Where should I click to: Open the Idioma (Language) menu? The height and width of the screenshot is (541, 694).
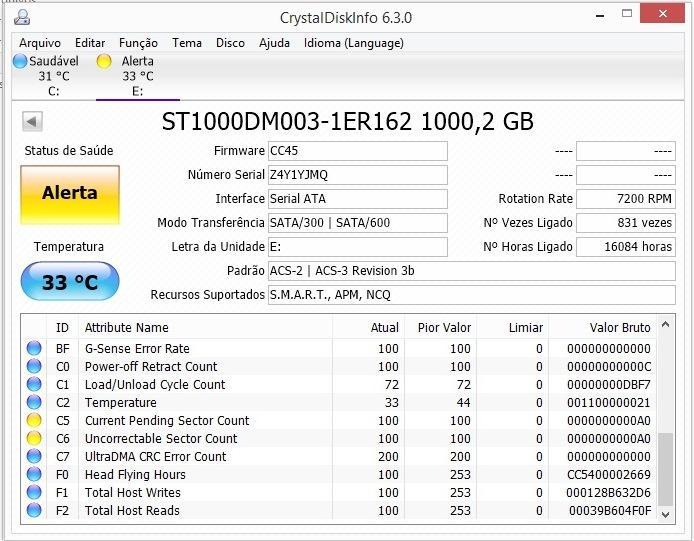pos(354,43)
